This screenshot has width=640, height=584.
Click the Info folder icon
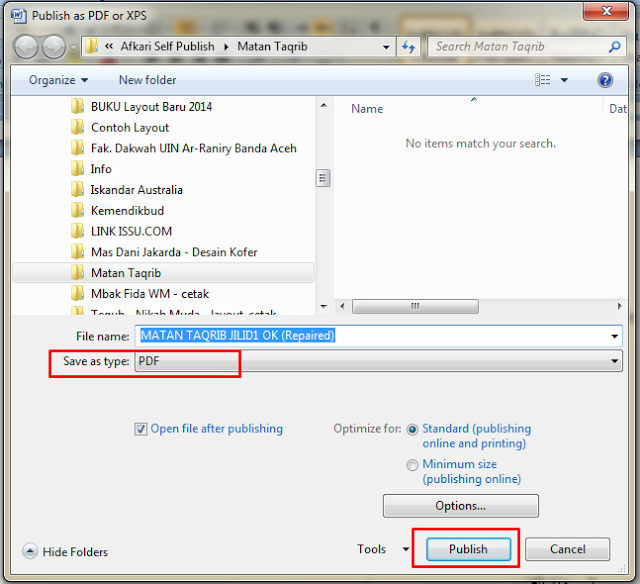[x=77, y=169]
